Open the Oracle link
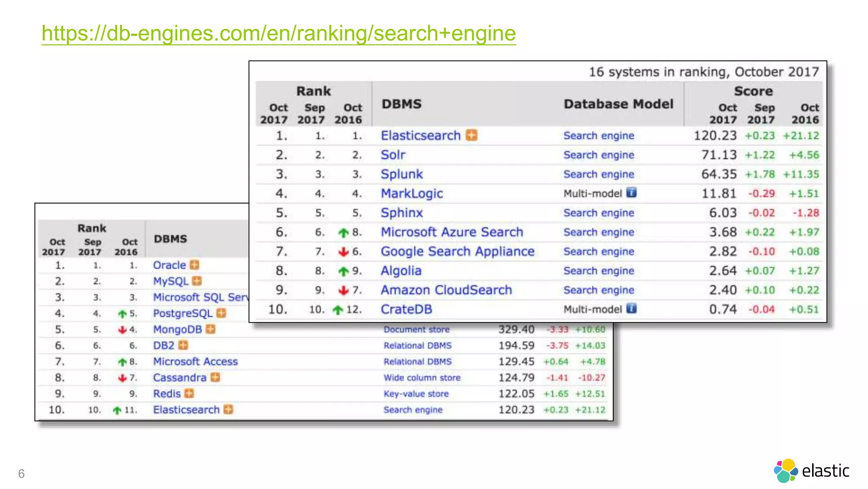This screenshot has height=489, width=868. pyautogui.click(x=169, y=265)
